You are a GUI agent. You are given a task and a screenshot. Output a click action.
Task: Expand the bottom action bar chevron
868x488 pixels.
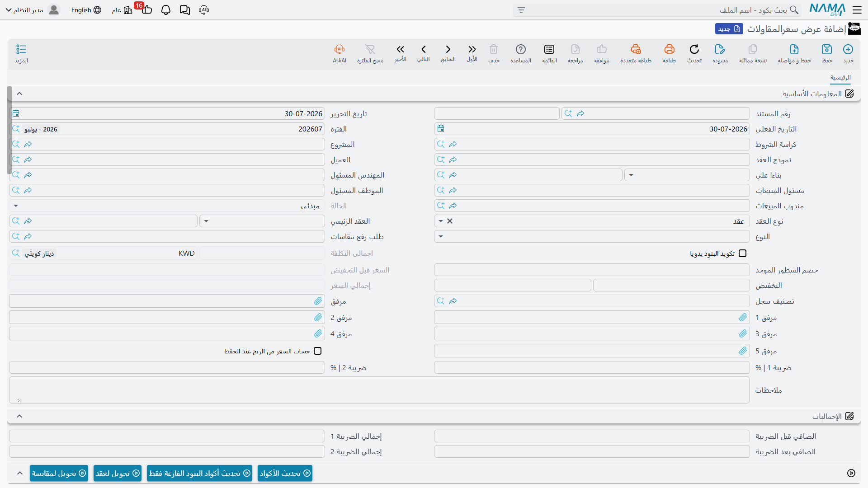19,473
